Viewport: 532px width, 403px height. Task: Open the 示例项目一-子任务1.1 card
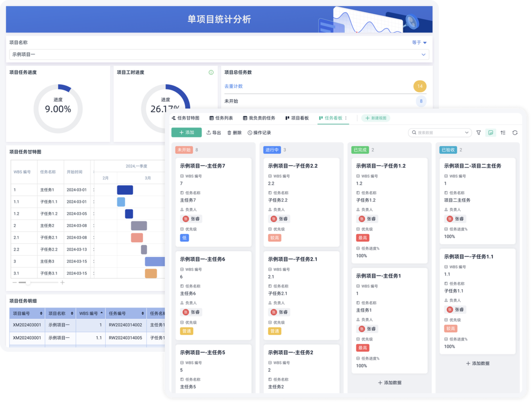(477, 301)
